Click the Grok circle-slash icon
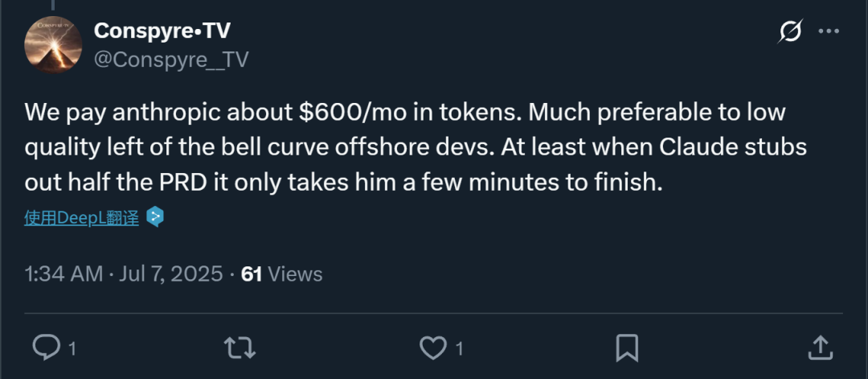This screenshot has height=379, width=868. coord(790,32)
